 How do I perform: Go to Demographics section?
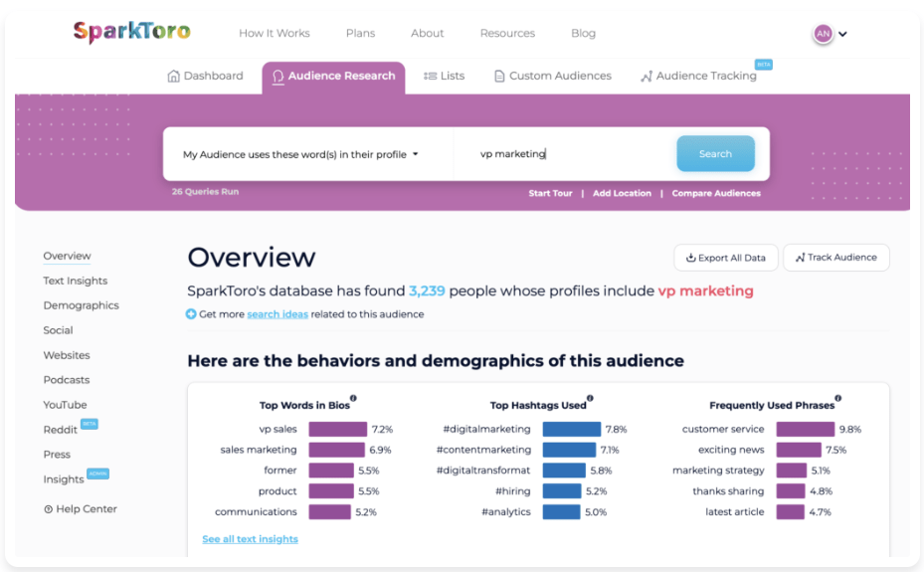81,305
